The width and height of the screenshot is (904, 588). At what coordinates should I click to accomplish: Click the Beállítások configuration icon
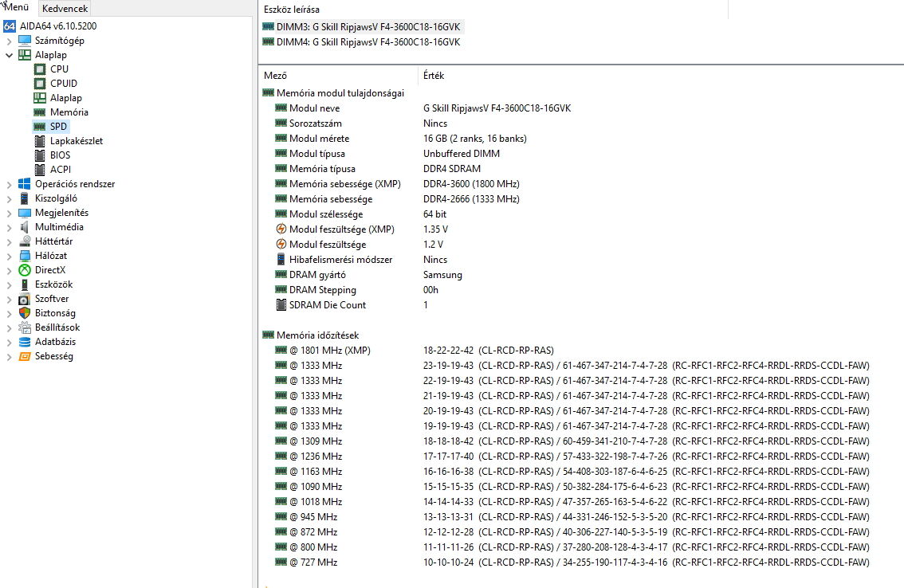point(24,327)
